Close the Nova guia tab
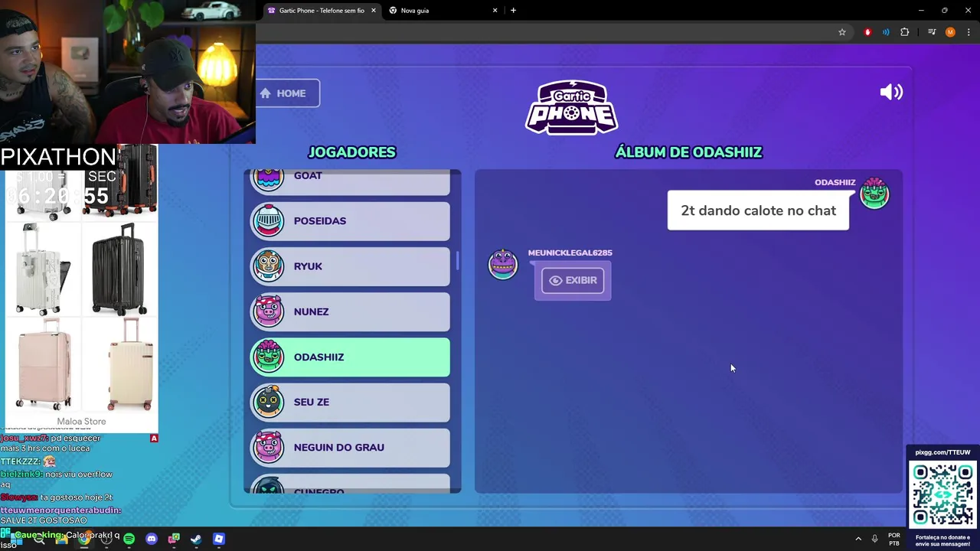 pyautogui.click(x=495, y=11)
